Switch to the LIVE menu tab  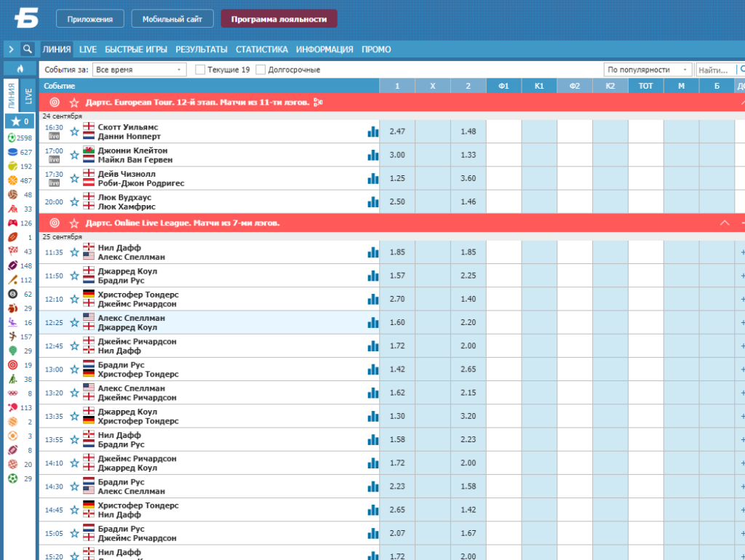click(88, 49)
